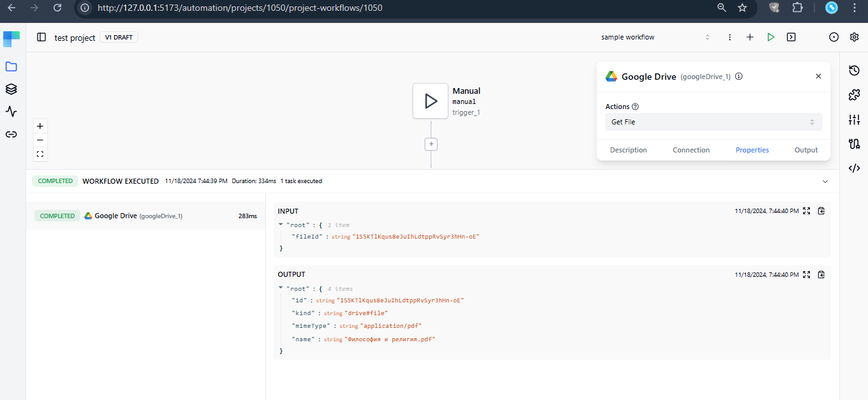Viewport: 868px width, 400px height.
Task: Click the V1 DRAFT badge
Action: point(119,37)
